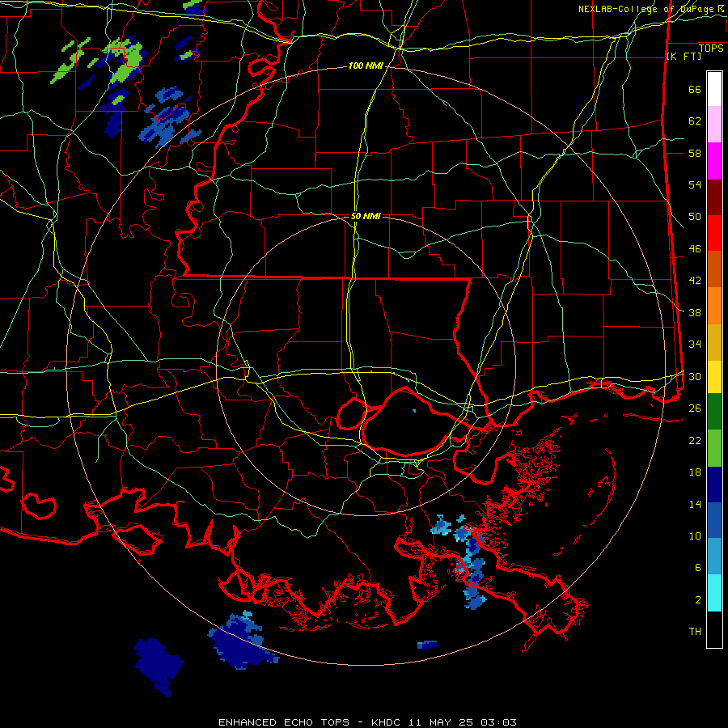Click the medium blue legend swatch
The width and height of the screenshot is (728, 728).
point(714,520)
